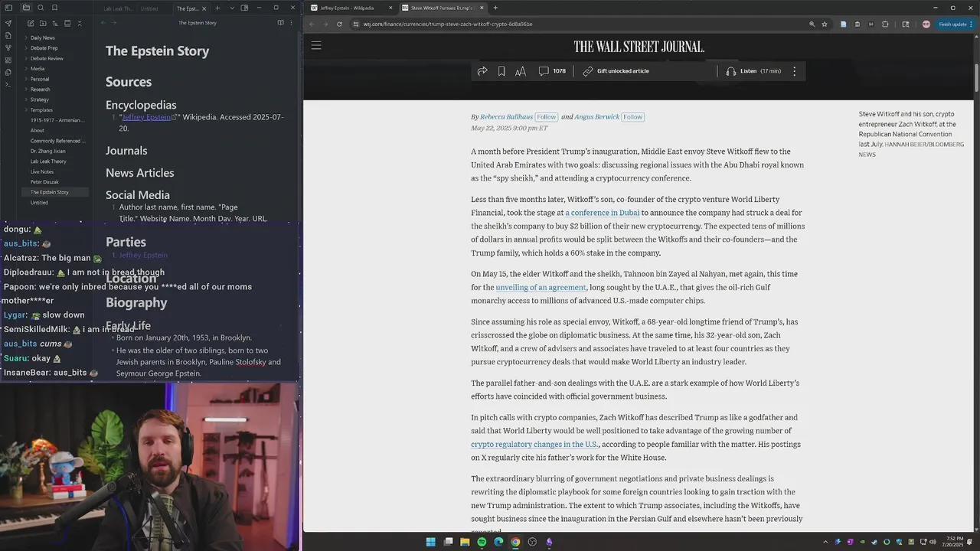This screenshot has width=980, height=551.
Task: Expand the Media folder
Action: pos(38,68)
